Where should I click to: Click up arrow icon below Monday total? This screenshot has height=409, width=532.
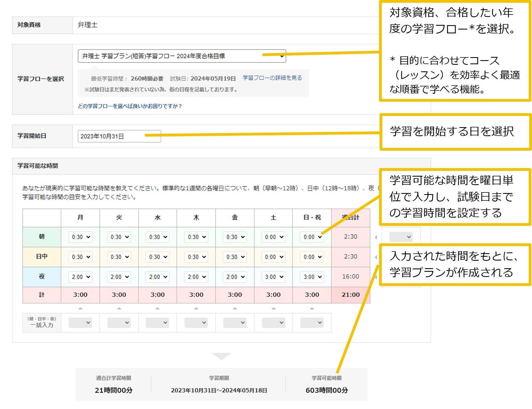coord(80,309)
